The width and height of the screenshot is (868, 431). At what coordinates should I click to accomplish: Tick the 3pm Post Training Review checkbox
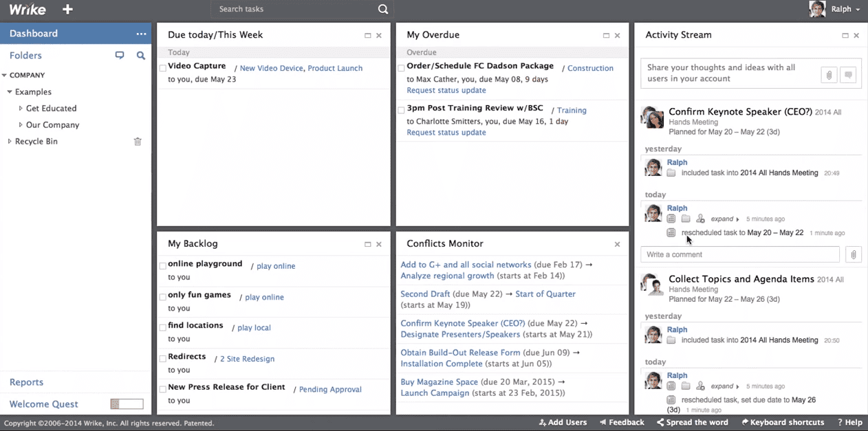[x=402, y=110]
